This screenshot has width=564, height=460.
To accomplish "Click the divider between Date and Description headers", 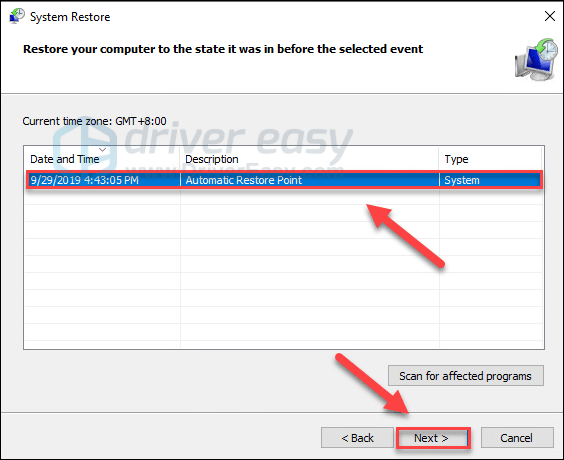I will coord(179,159).
